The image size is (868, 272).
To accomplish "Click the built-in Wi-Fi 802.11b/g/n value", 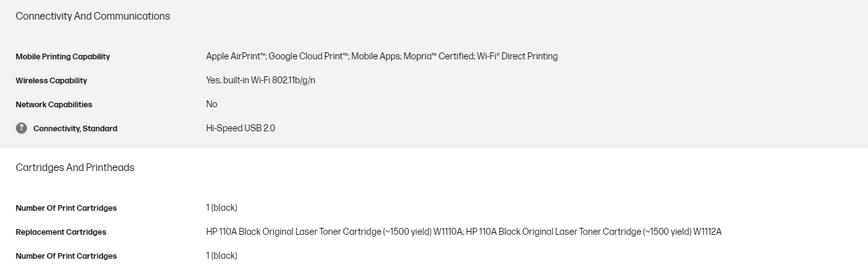I will pos(269,80).
